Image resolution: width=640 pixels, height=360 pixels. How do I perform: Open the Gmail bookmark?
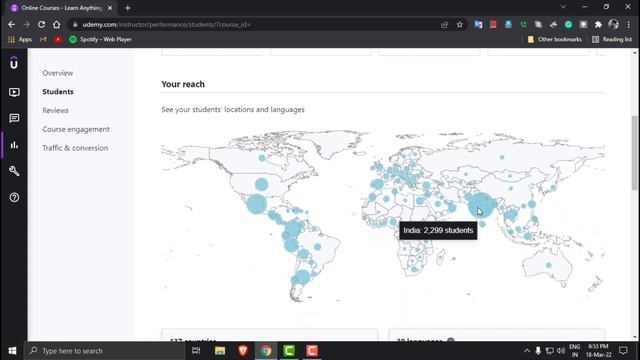43,40
